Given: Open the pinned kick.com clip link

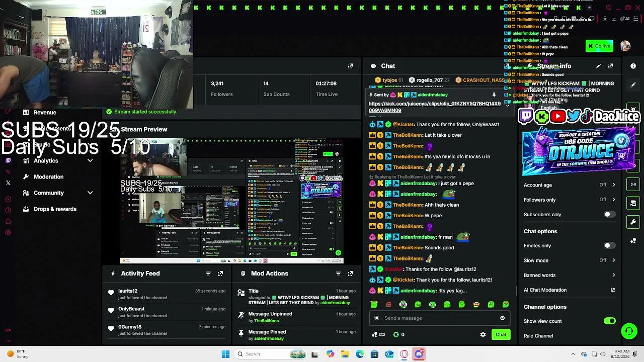Looking at the screenshot, I should (x=435, y=107).
